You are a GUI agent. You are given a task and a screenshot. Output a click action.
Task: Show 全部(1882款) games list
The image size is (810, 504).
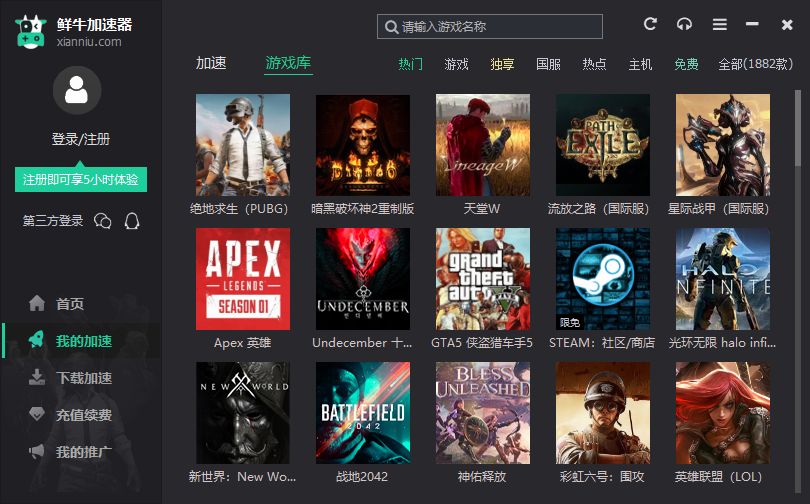[x=756, y=64]
